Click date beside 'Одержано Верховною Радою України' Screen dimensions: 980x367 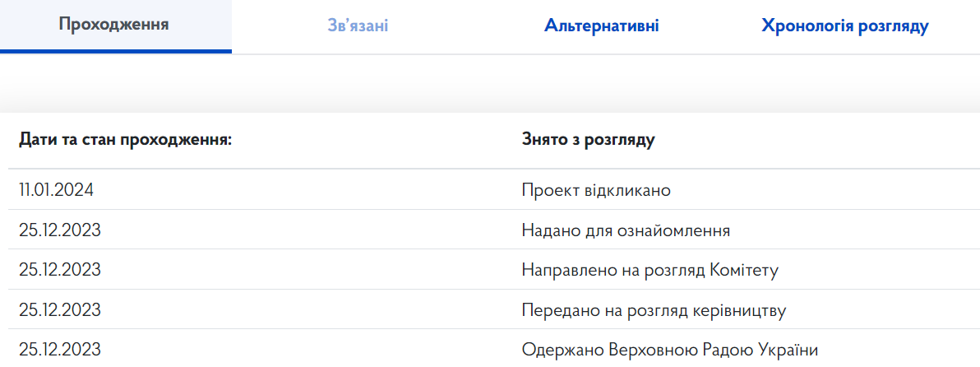(60, 350)
